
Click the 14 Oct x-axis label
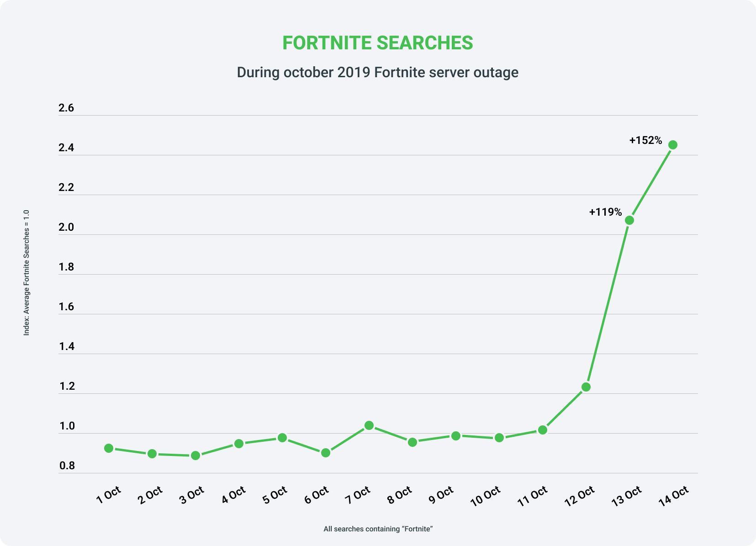[673, 496]
